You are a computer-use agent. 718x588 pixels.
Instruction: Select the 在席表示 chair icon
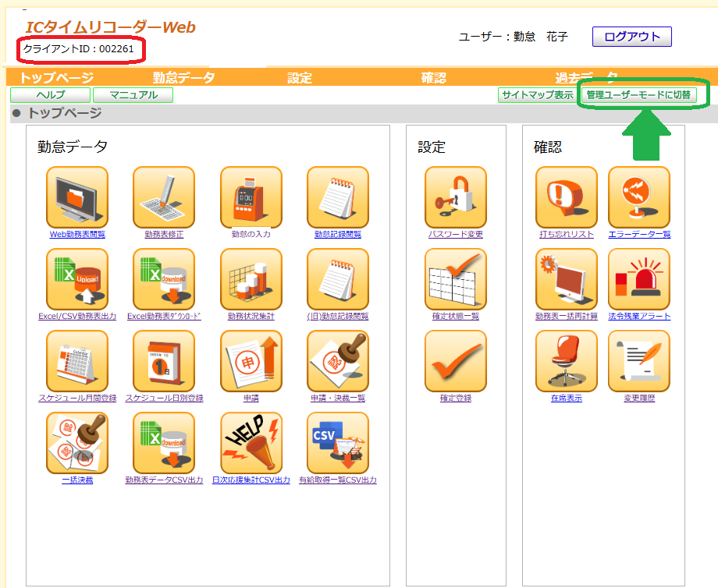pos(566,361)
